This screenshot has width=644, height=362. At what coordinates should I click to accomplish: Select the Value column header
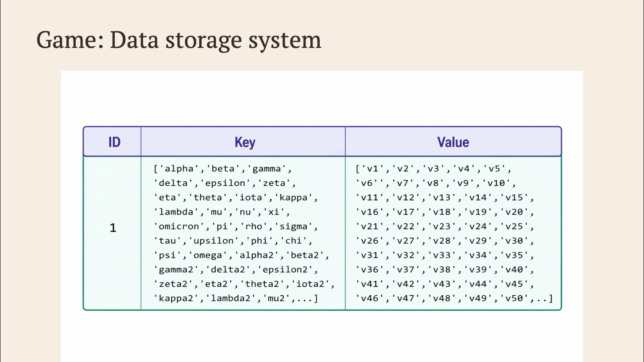pos(453,142)
